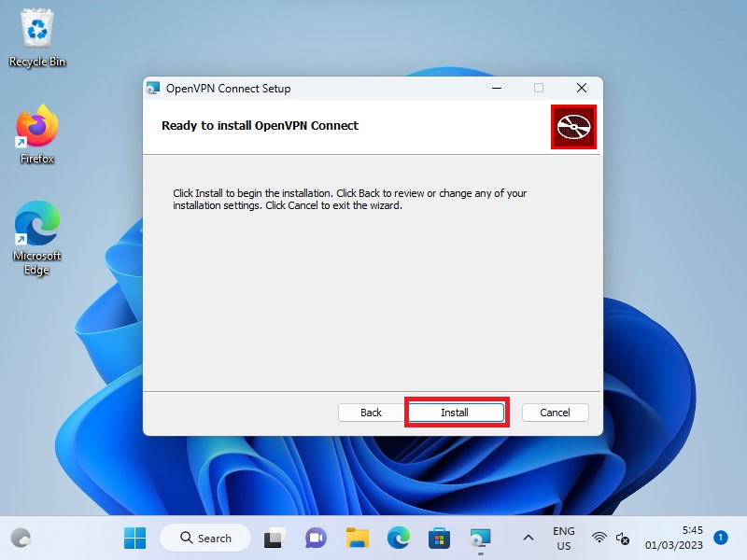The height and width of the screenshot is (560, 747).
Task: Open File Explorer from the taskbar
Action: tap(357, 538)
